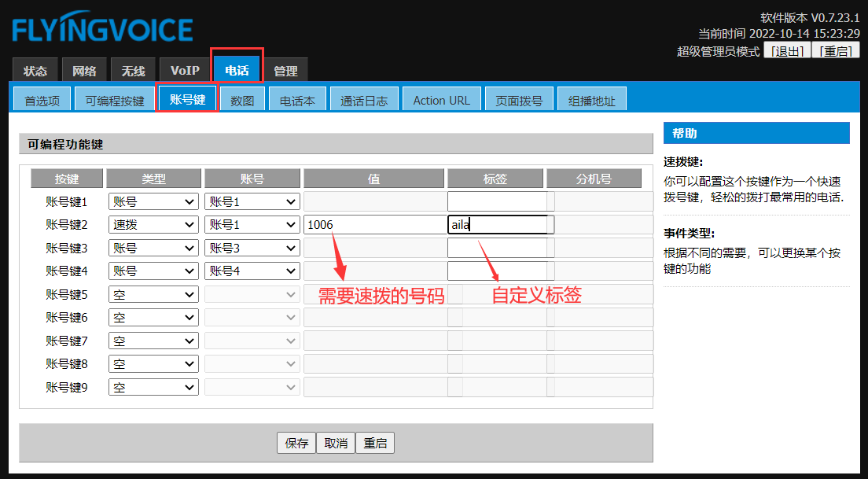The width and height of the screenshot is (868, 479).
Task: Click the value field containing 1006
Action: coord(373,225)
